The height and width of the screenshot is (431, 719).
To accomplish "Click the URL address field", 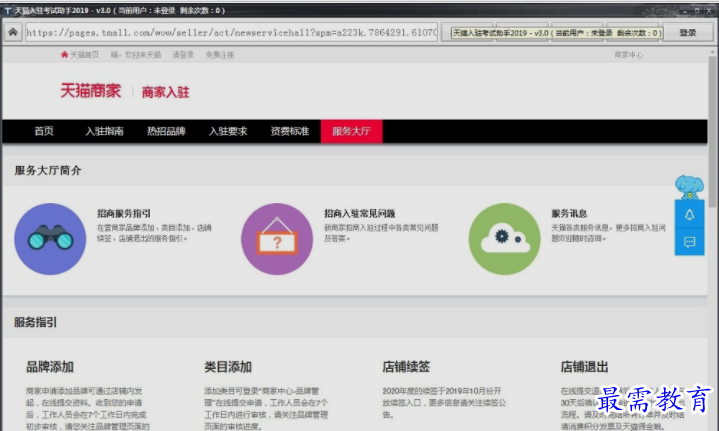I will coord(232,33).
